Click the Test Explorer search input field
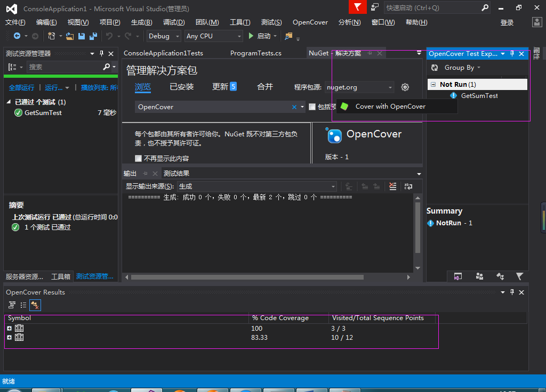The image size is (546, 392). tap(65, 67)
